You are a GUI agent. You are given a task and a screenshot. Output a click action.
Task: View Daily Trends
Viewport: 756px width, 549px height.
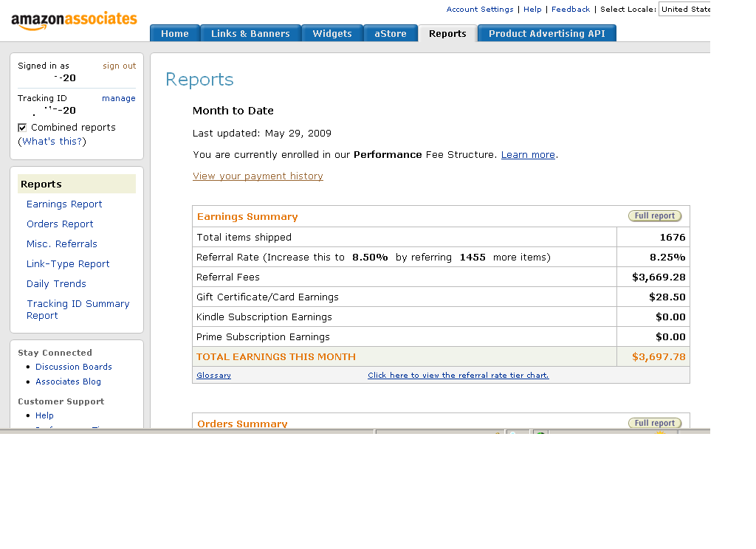click(56, 284)
